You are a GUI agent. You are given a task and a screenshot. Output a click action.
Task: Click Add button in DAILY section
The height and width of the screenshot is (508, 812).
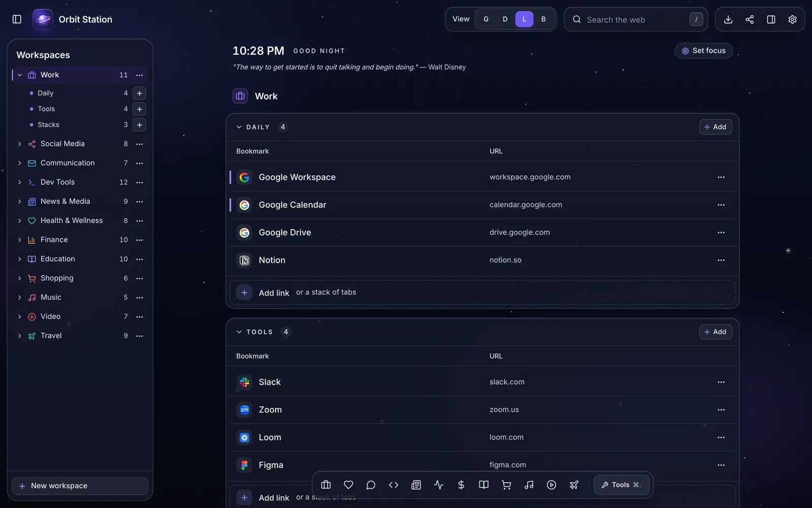pos(716,127)
